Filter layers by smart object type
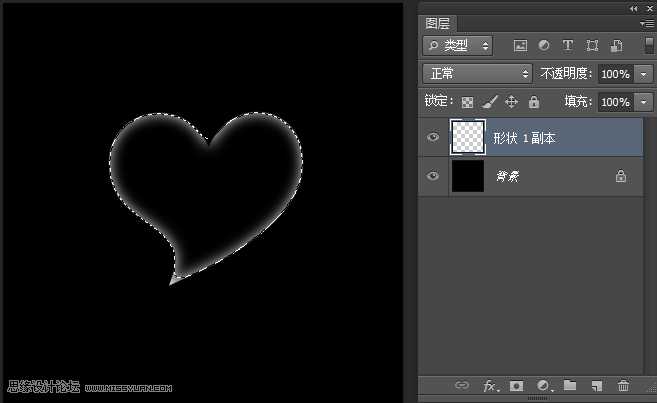Screen dimensions: 657x403 (616, 46)
